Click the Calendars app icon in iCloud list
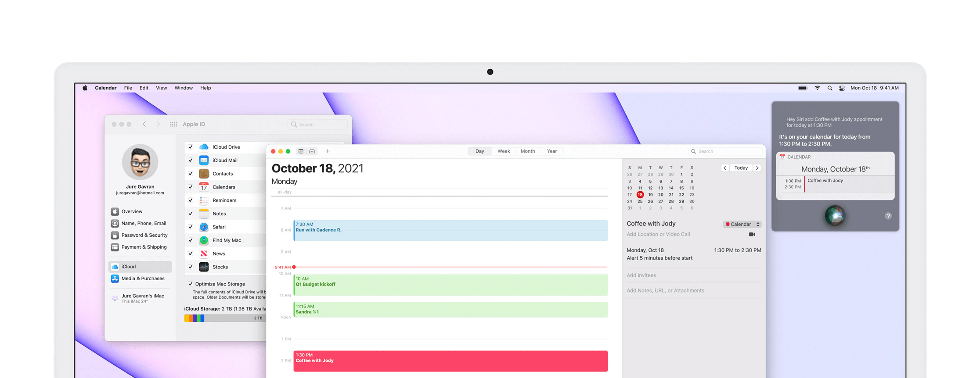This screenshot has height=378, width=980. coord(204,187)
